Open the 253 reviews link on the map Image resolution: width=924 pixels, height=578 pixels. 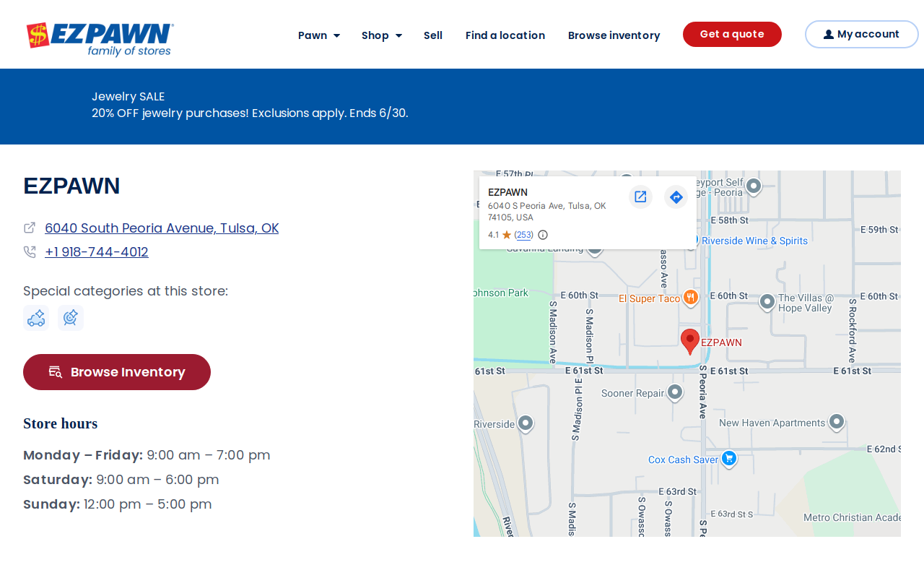[524, 235]
